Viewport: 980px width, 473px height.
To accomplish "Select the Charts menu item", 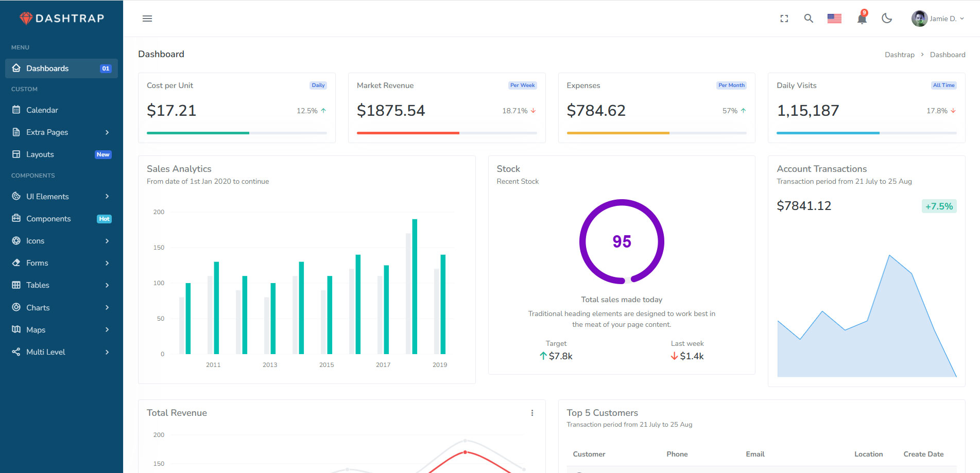I will pyautogui.click(x=61, y=307).
